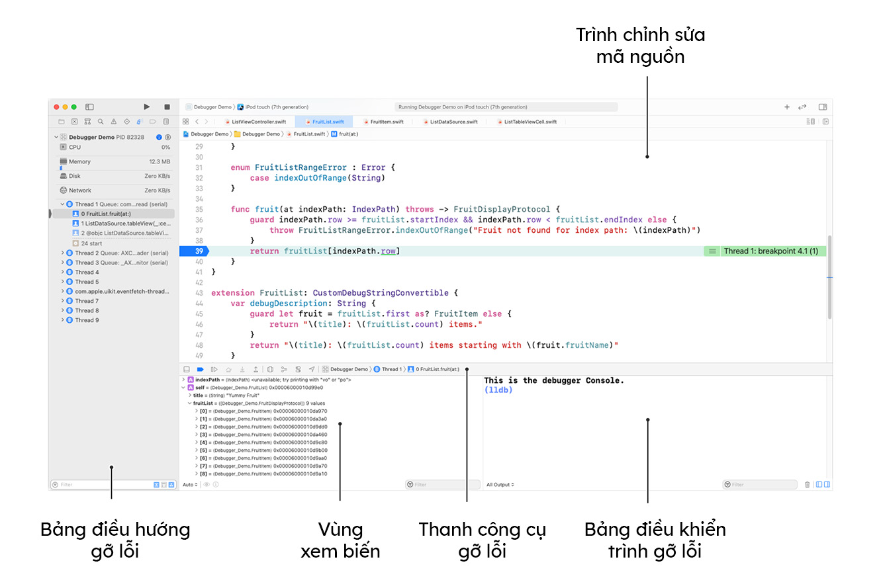Click the Simulate Location arrow
The width and height of the screenshot is (881, 588).
point(311,369)
